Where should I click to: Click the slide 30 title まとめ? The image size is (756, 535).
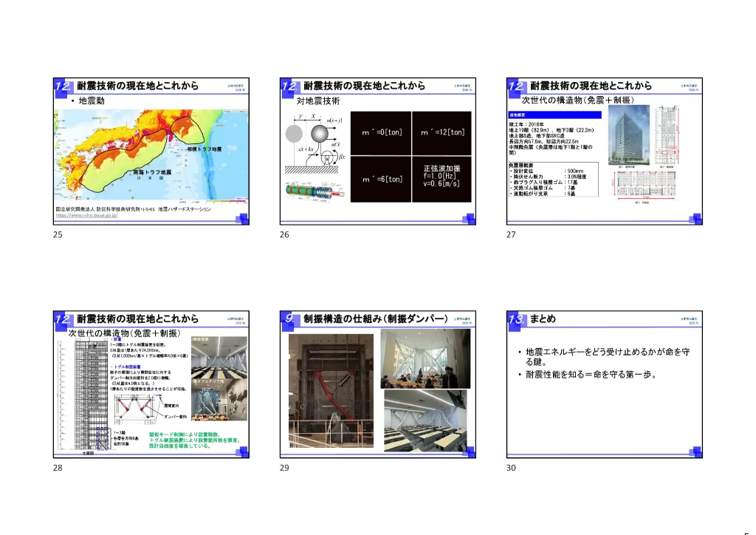(x=543, y=318)
